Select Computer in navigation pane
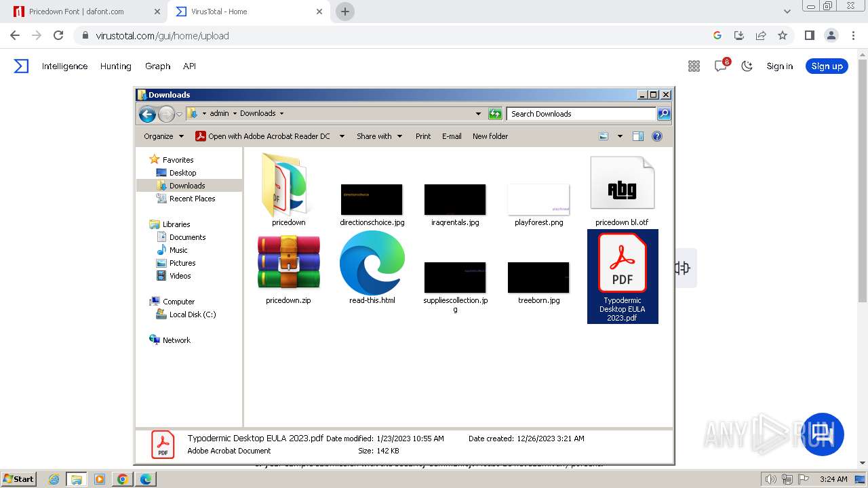 click(172, 302)
